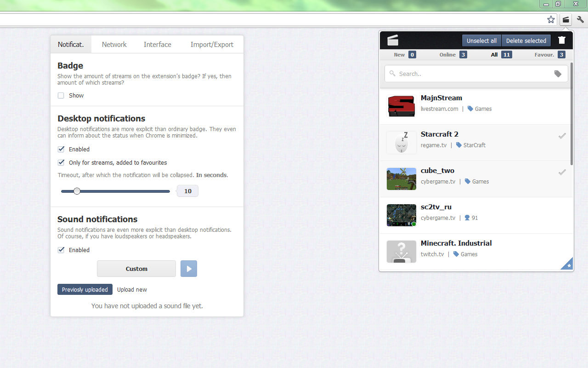Viewport: 588px width, 368px height.
Task: Click the Games tag label on Minecraft. Industrial
Action: click(x=469, y=254)
